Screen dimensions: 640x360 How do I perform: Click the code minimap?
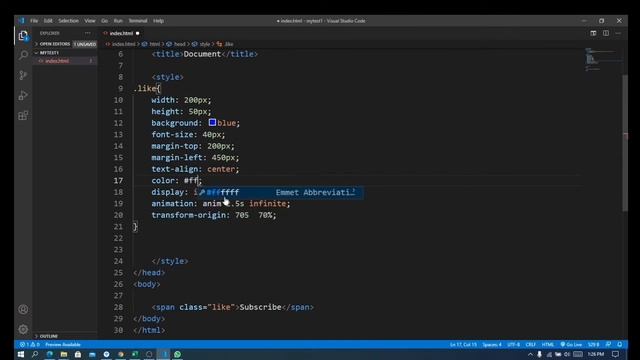(x=603, y=60)
